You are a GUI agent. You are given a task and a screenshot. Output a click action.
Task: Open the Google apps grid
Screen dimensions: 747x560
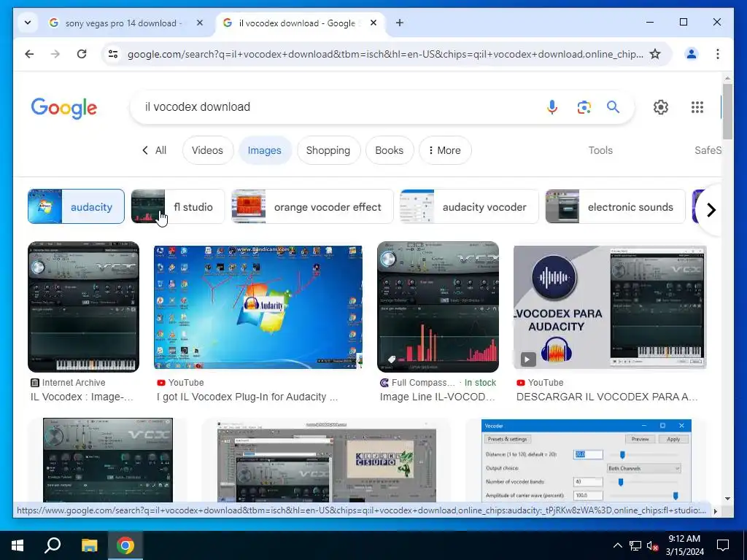coord(697,107)
